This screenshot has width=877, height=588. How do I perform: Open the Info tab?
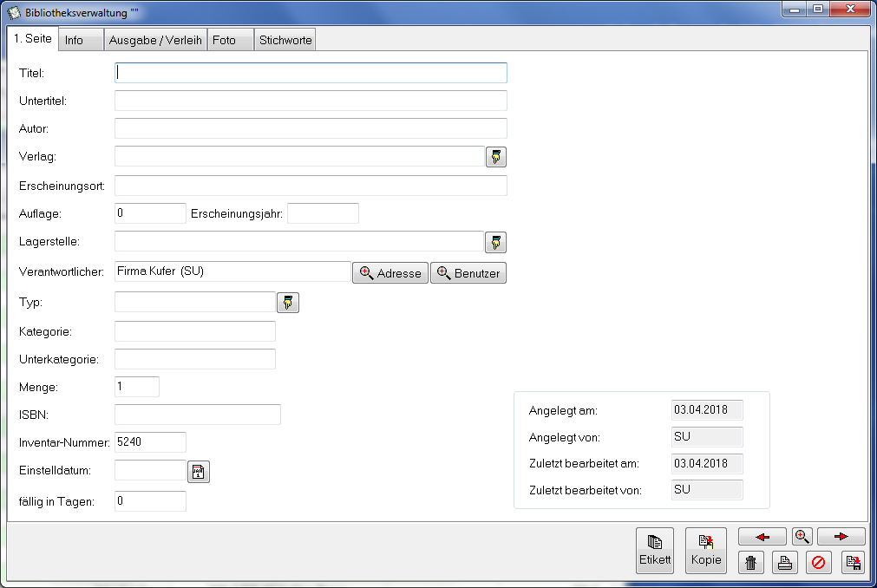(x=81, y=40)
